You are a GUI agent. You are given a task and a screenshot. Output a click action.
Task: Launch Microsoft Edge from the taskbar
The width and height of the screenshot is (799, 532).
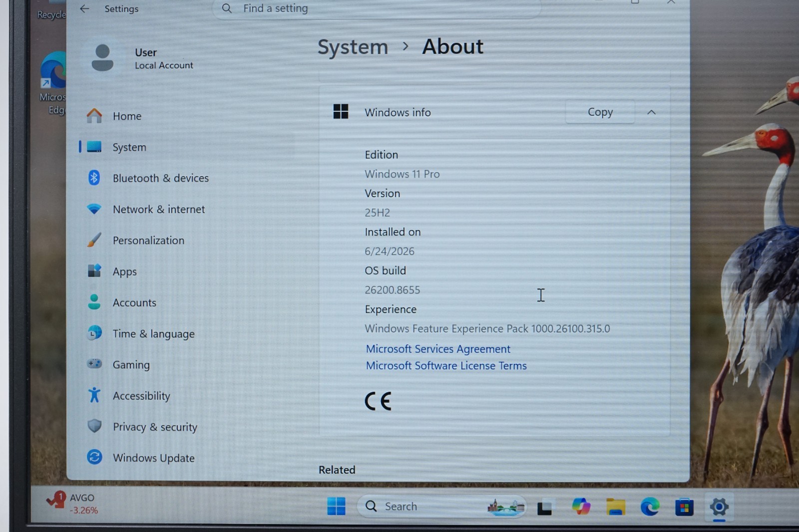[650, 507]
